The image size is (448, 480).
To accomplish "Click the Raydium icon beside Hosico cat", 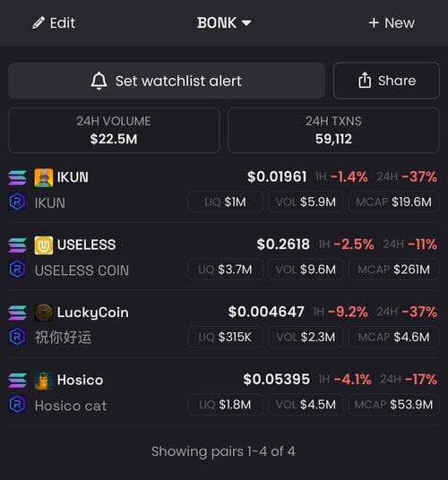I will click(x=17, y=405).
